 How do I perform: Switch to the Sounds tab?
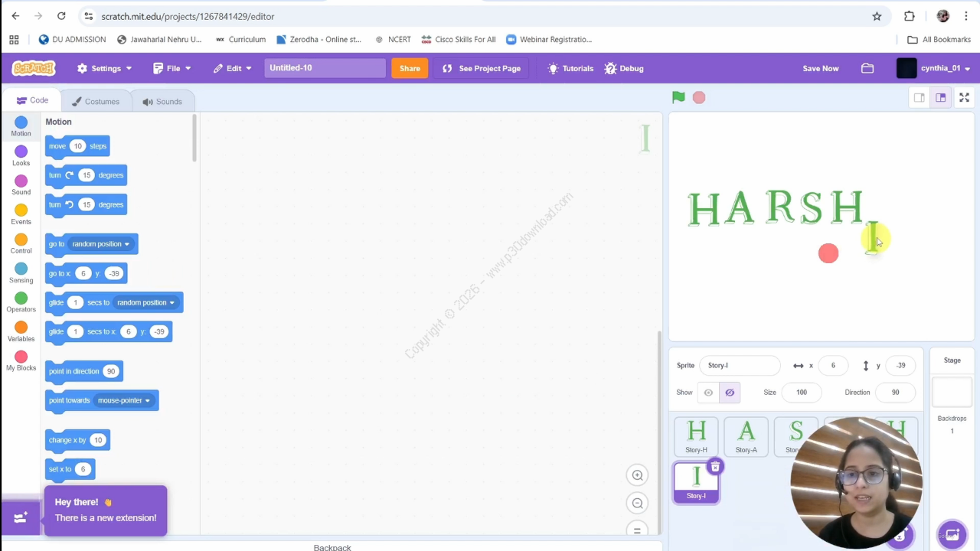point(162,101)
